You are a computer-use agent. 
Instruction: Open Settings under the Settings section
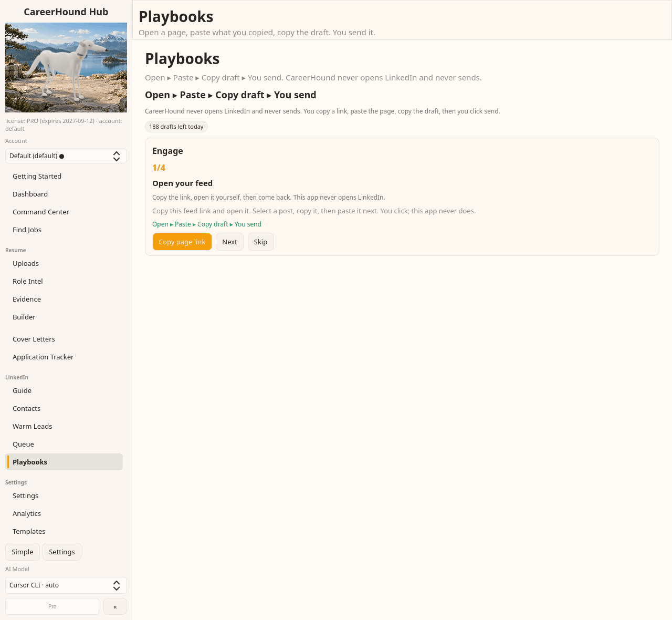[x=64, y=495]
